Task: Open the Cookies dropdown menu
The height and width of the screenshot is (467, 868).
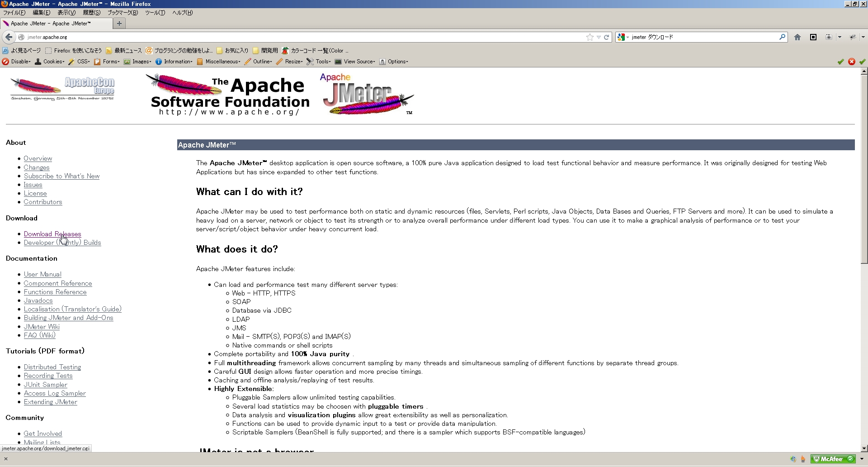Action: point(50,62)
